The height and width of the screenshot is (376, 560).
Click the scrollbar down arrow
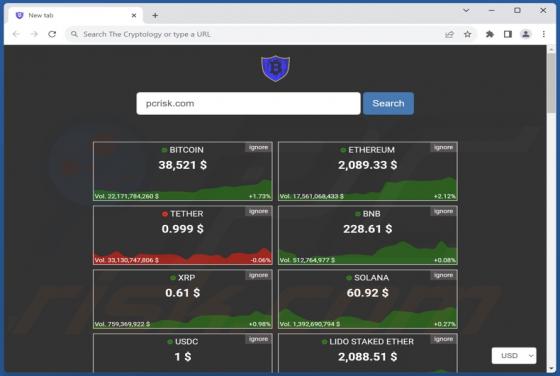click(x=551, y=369)
